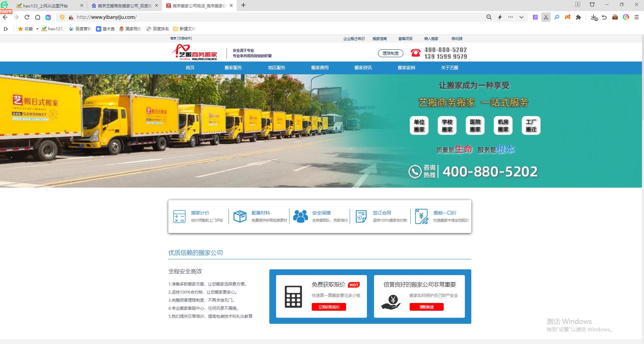Image resolution: width=644 pixels, height=344 pixels.
Task: Open the downloads manager icon
Action: point(593,17)
